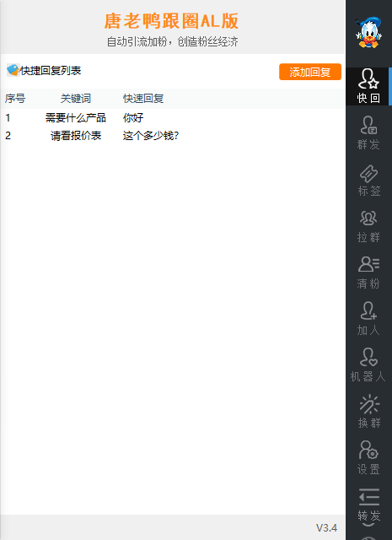This screenshot has height=540, width=392.
Task: Open the 标签 tag icon
Action: coord(368,180)
